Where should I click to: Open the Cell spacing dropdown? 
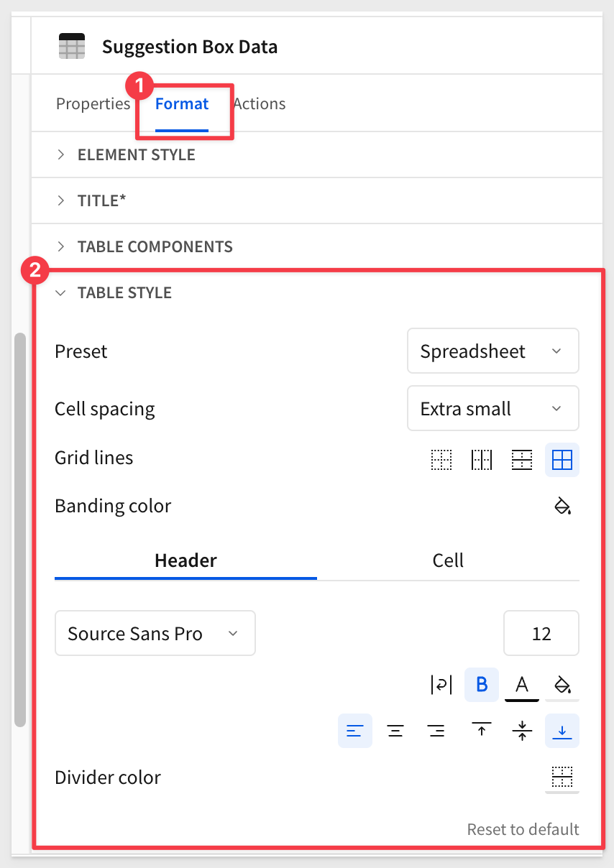[x=493, y=408]
